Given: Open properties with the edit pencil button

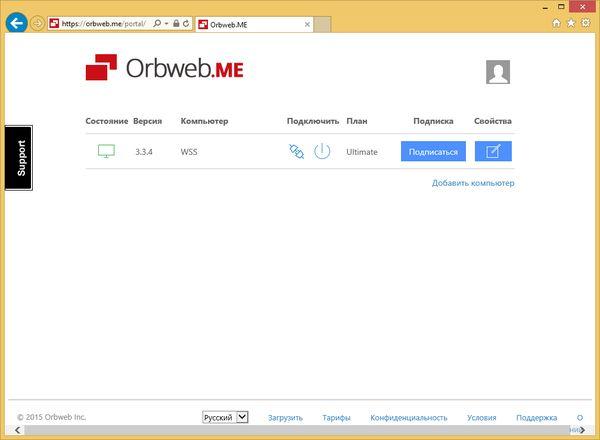Looking at the screenshot, I should (493, 152).
